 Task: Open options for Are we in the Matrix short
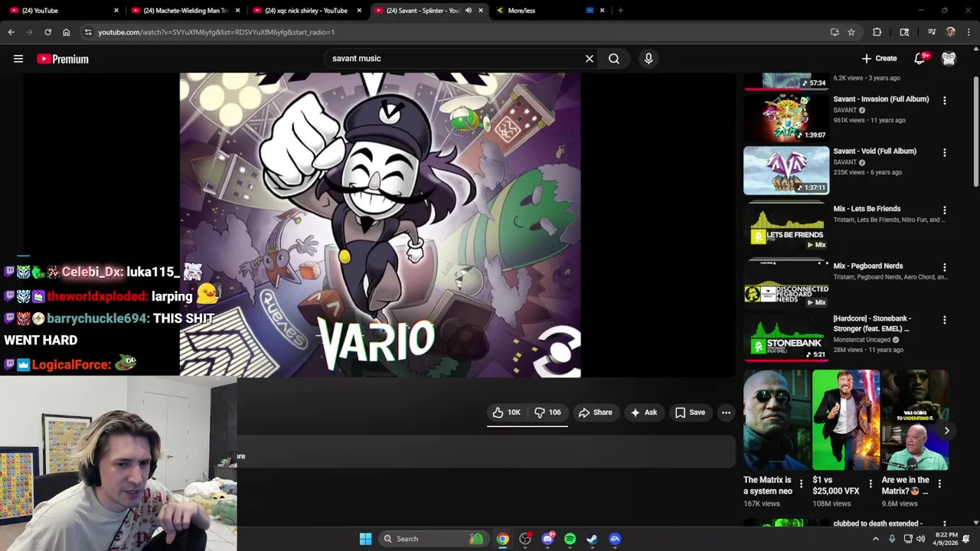pyautogui.click(x=939, y=484)
